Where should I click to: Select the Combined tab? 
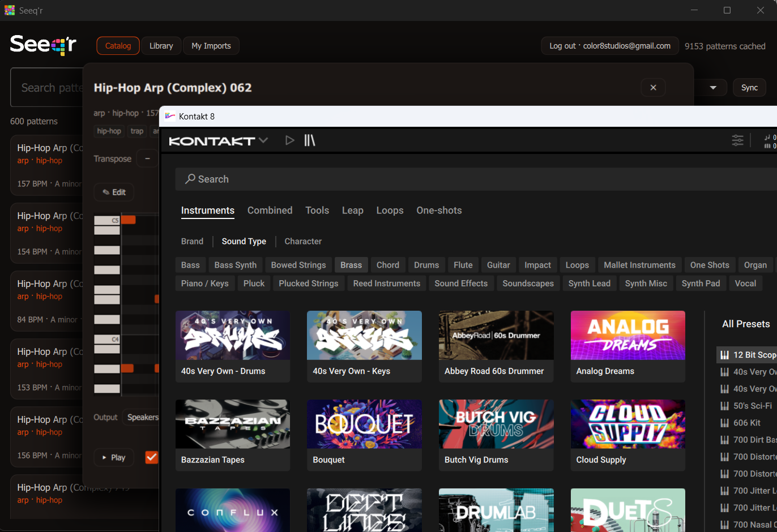click(270, 211)
